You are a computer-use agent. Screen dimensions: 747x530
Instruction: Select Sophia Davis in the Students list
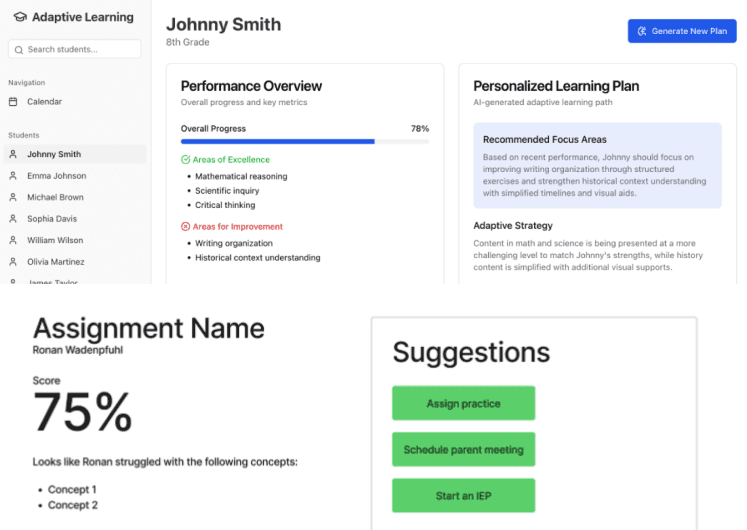coord(75,218)
